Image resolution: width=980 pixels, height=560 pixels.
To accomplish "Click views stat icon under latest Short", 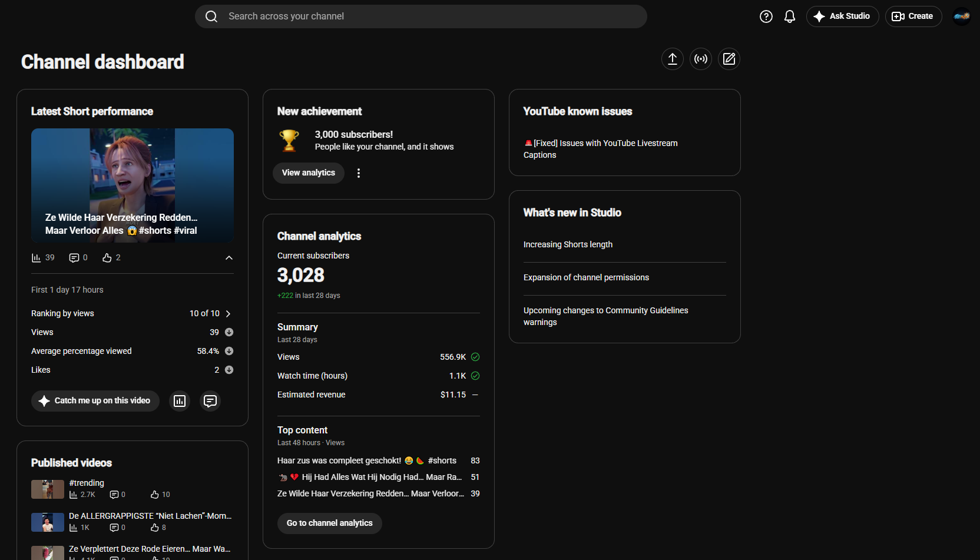I will point(37,258).
